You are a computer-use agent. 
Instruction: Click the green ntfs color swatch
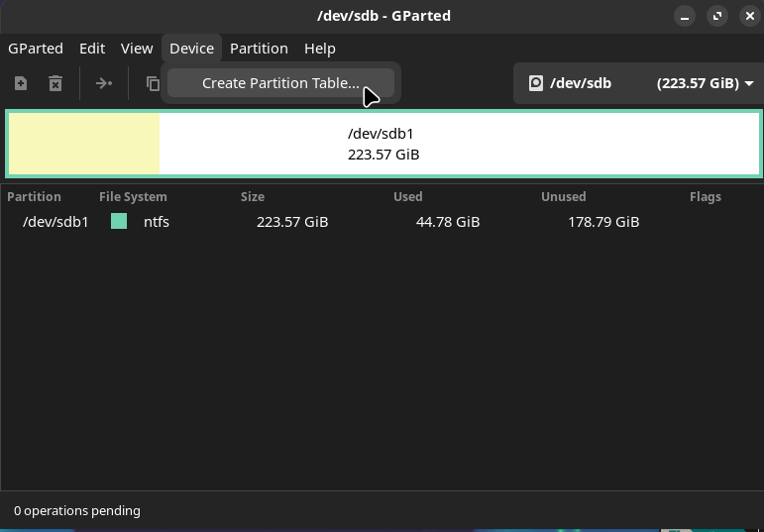pyautogui.click(x=119, y=221)
